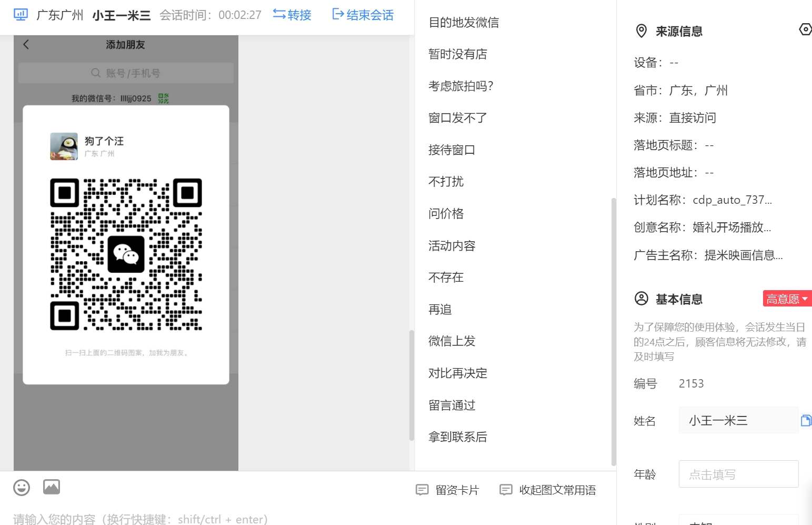812x525 pixels.
Task: Click the 创意名称 value 婚礼开场播放...
Action: click(732, 227)
